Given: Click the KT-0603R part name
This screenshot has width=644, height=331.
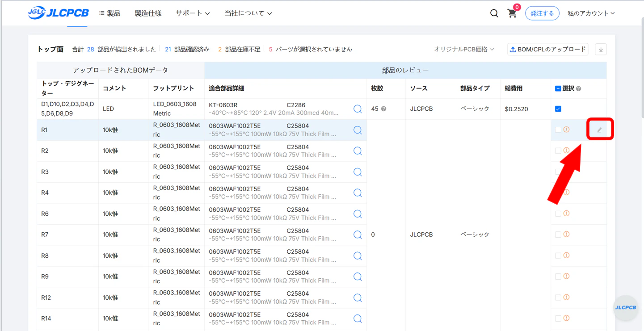Looking at the screenshot, I should pos(223,105).
